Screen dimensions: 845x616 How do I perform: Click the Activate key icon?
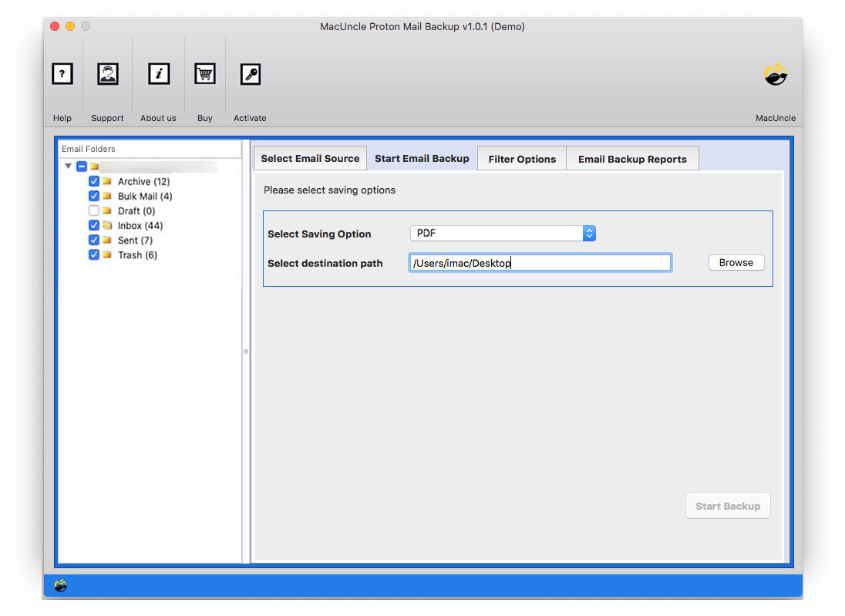point(250,74)
